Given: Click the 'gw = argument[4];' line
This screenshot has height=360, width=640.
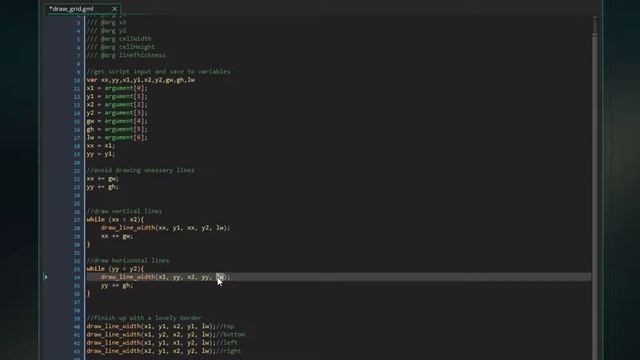Looking at the screenshot, I should click(x=117, y=121).
